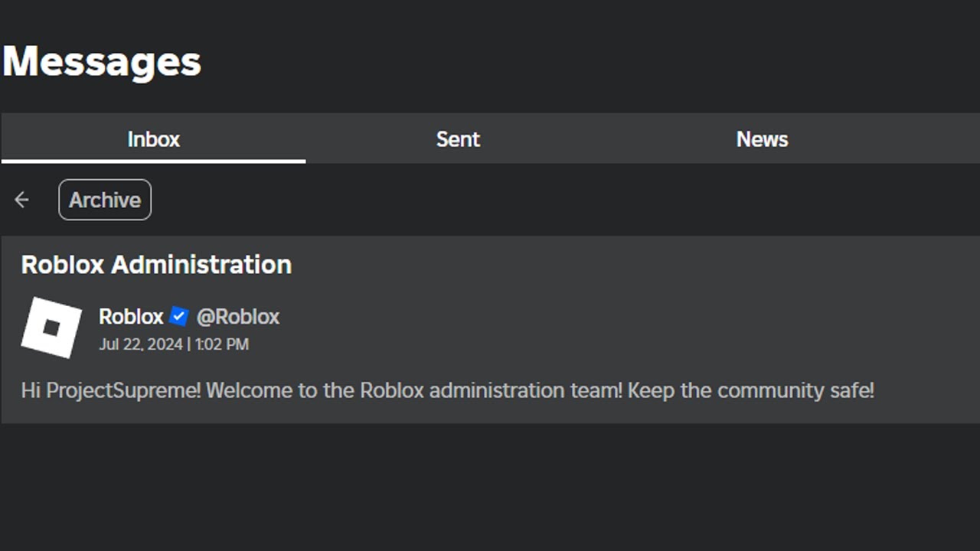Image resolution: width=980 pixels, height=551 pixels.
Task: Click the back arrow icon
Action: (21, 200)
